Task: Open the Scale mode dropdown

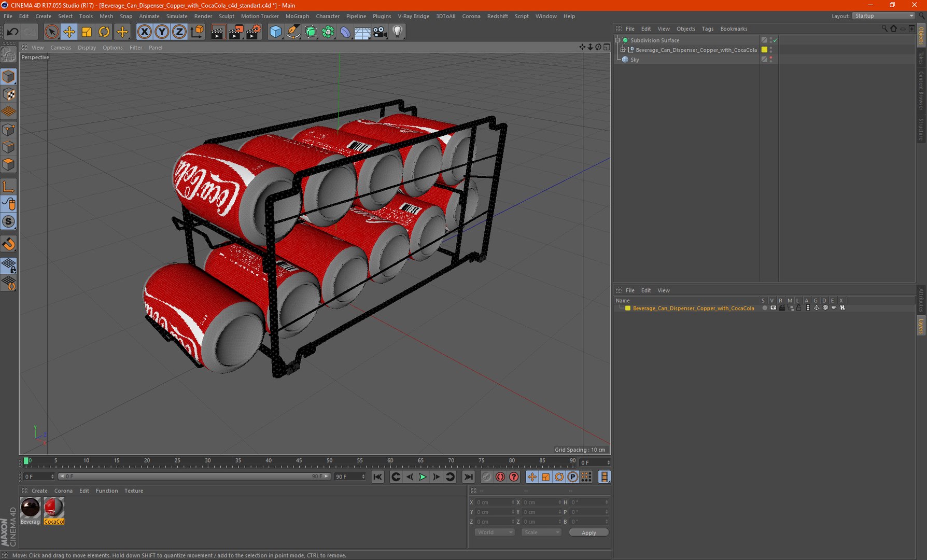Action: [x=541, y=533]
